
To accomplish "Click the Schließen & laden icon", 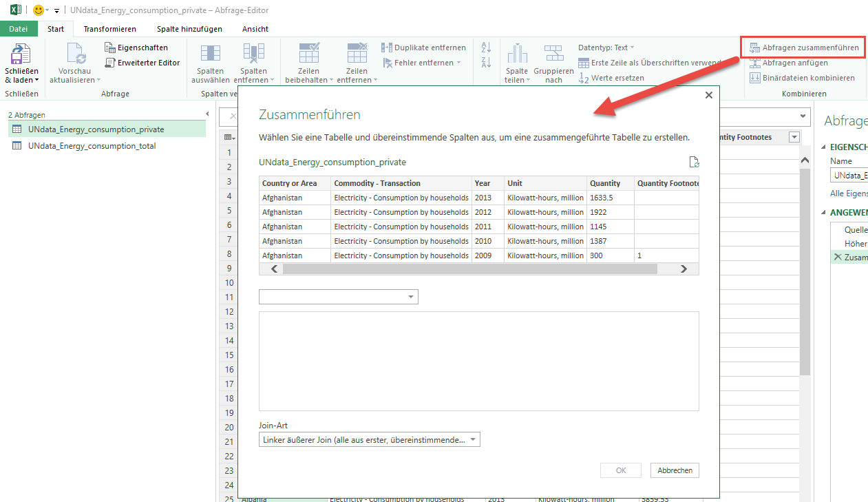I will (21, 54).
